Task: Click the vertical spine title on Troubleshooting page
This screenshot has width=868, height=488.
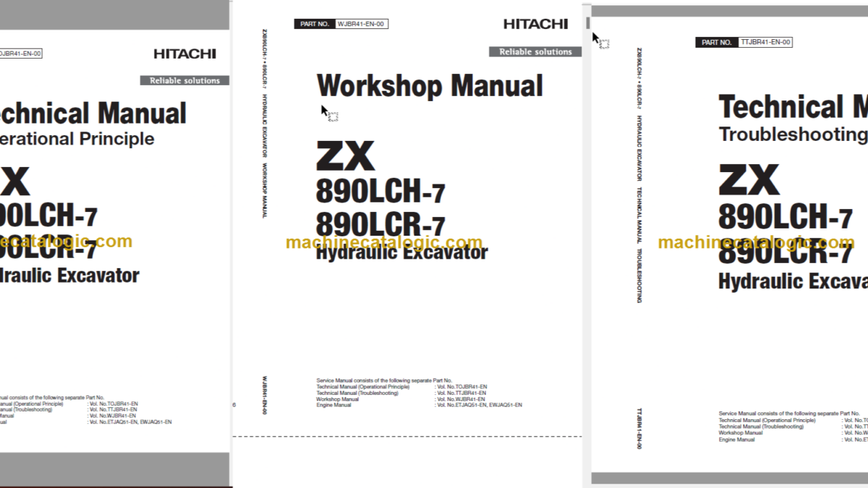Action: [639, 176]
